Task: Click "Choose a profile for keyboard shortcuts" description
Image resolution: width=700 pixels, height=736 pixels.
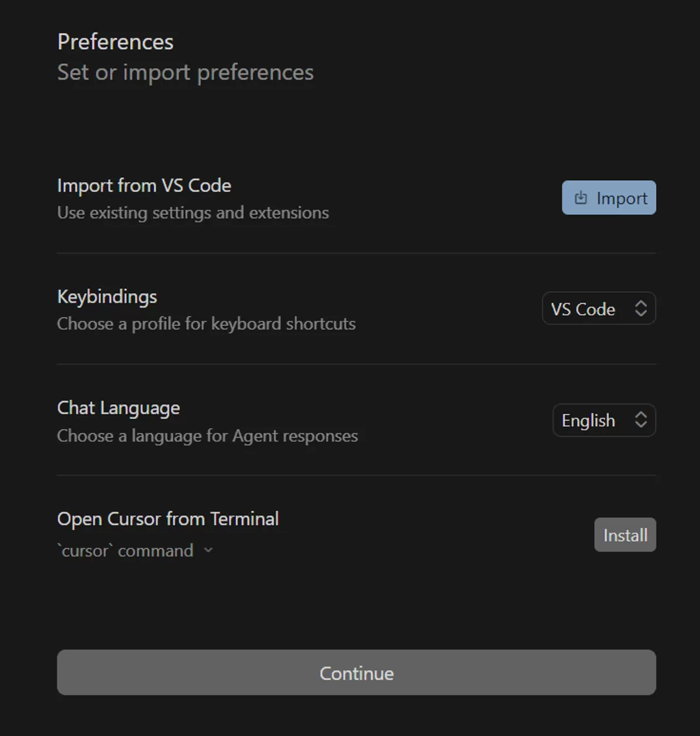Action: coord(206,324)
